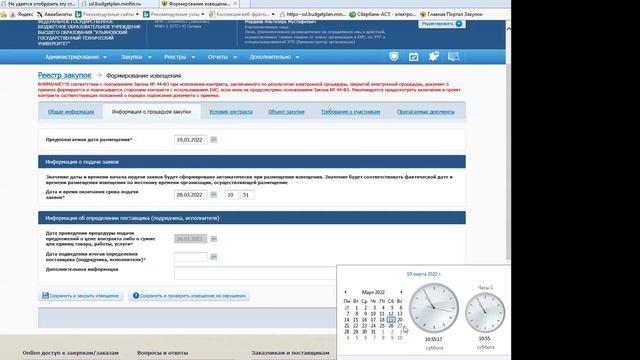Open calendar picker beside planned placement date 19.03.2022
Screen dimensions: 640x360
point(213,140)
